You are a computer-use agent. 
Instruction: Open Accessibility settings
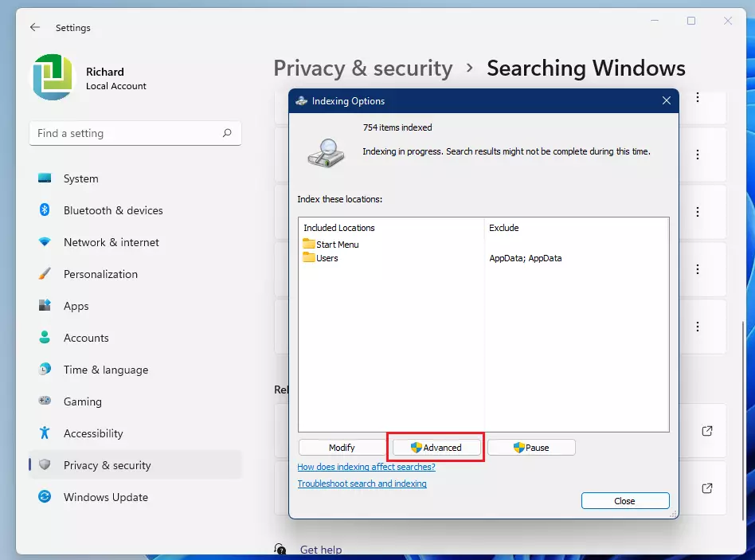pyautogui.click(x=135, y=433)
